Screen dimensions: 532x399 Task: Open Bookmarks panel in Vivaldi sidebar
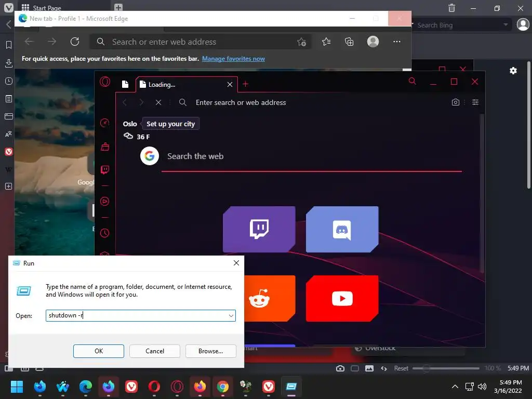(9, 45)
